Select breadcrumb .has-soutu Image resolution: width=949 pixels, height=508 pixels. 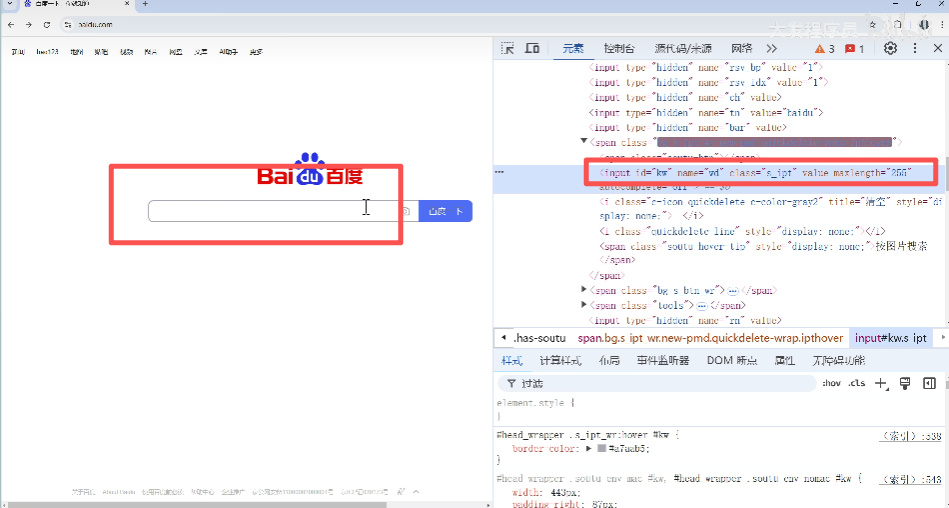point(540,338)
